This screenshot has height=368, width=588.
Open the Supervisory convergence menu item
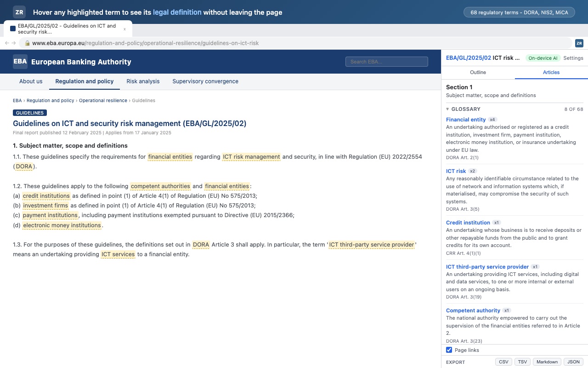[x=205, y=81]
